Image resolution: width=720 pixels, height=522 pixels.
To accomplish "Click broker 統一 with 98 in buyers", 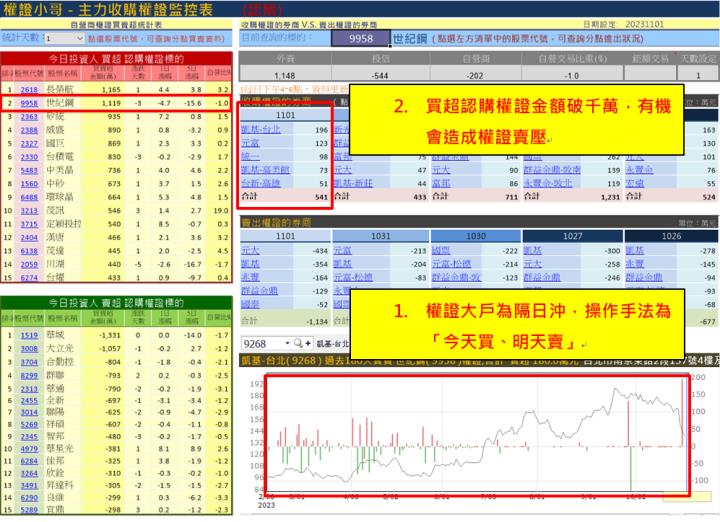I will click(250, 157).
